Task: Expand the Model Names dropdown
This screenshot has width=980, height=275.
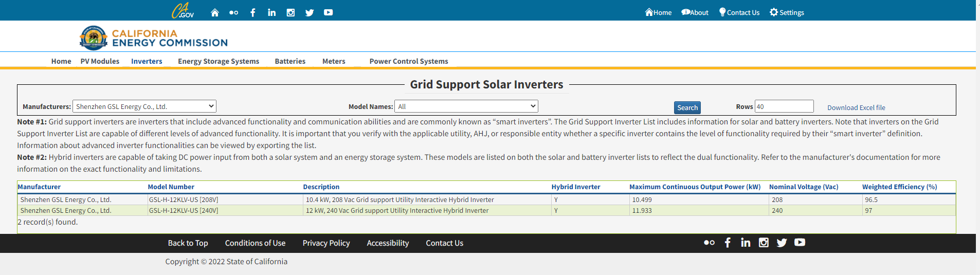Action: 466,106
